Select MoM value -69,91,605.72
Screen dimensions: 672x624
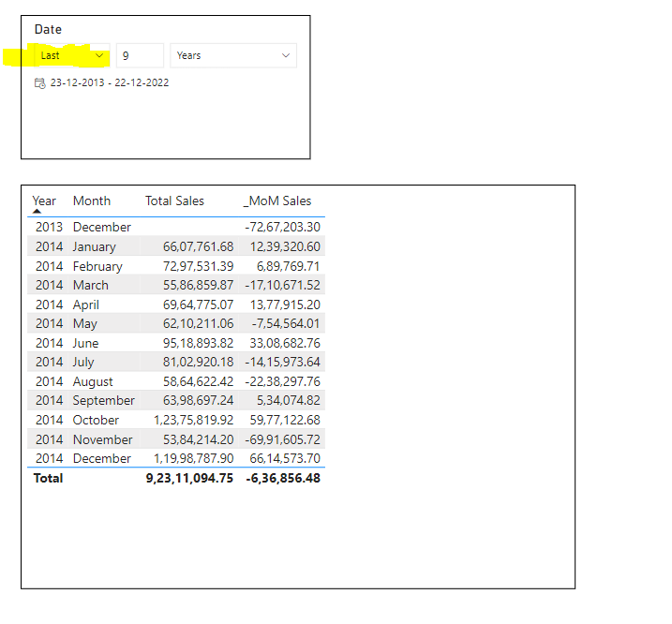[x=282, y=440]
